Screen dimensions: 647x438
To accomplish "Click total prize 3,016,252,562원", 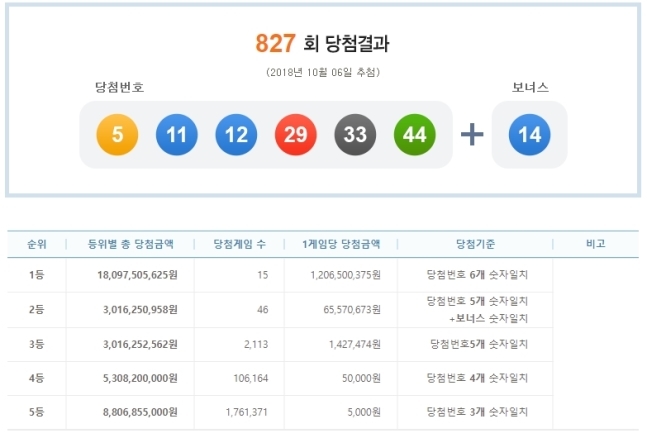I will tap(140, 344).
